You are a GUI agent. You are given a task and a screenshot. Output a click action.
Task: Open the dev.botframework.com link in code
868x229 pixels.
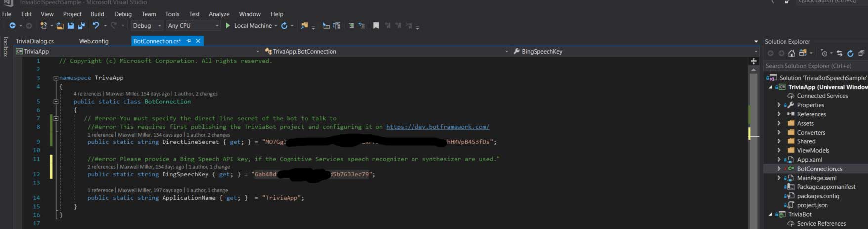[x=437, y=127]
